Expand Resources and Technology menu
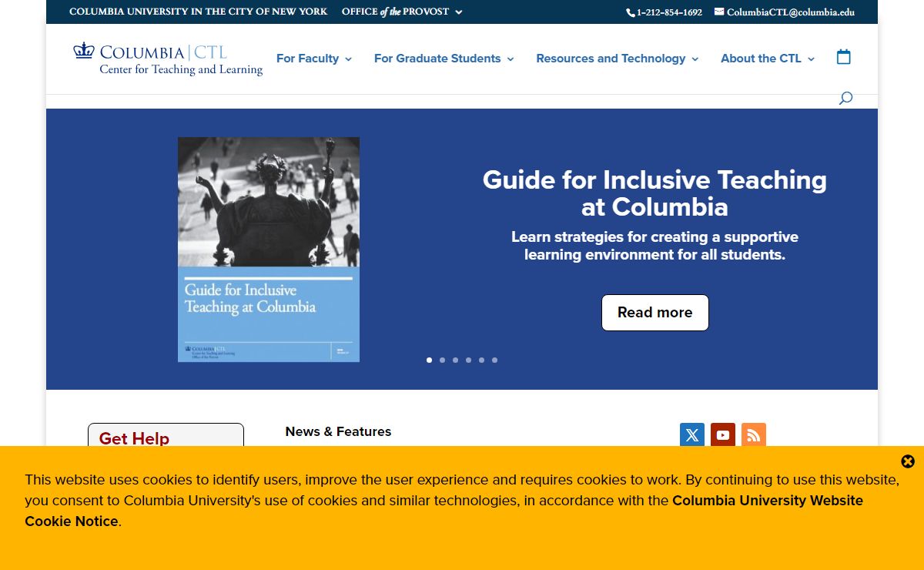The image size is (924, 570). pos(617,59)
